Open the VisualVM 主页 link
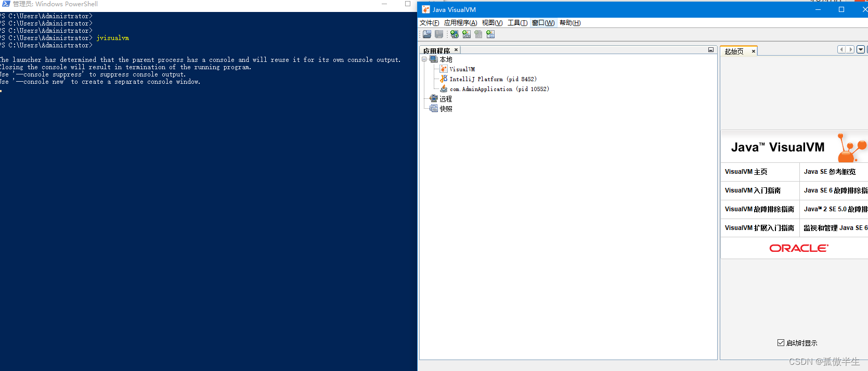This screenshot has height=371, width=868. pyautogui.click(x=746, y=172)
